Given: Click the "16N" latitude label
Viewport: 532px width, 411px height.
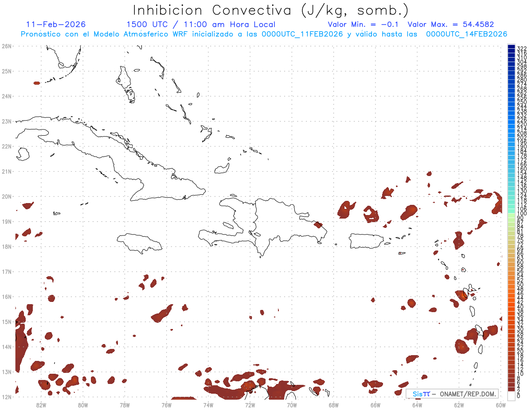Looking at the screenshot, I should click(6, 297).
